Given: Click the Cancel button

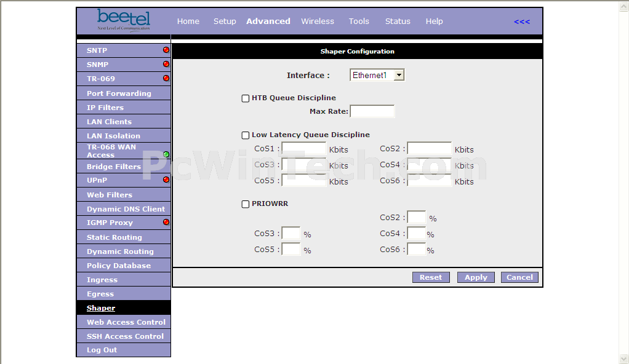Looking at the screenshot, I should point(519,277).
